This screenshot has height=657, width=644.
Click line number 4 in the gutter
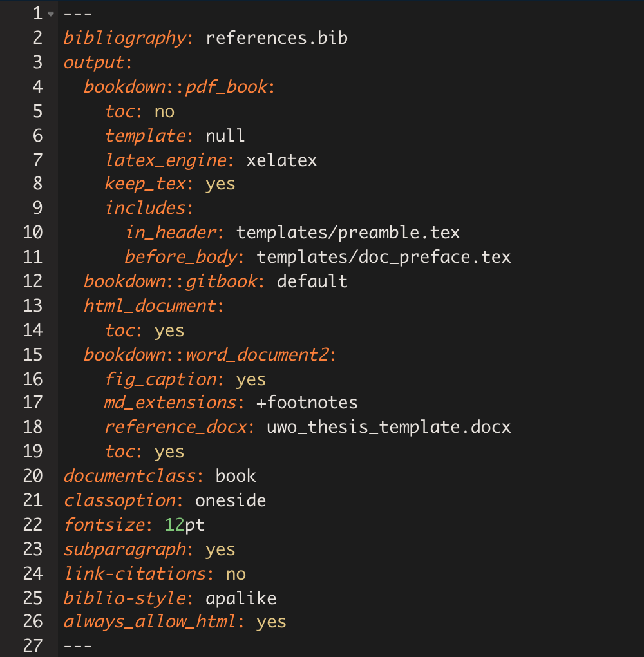click(x=37, y=87)
